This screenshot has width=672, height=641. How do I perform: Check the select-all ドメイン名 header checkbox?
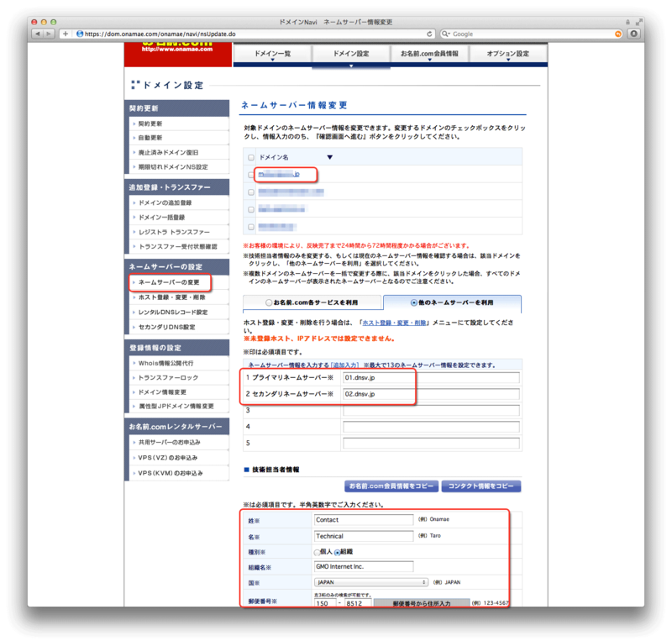pyautogui.click(x=250, y=157)
